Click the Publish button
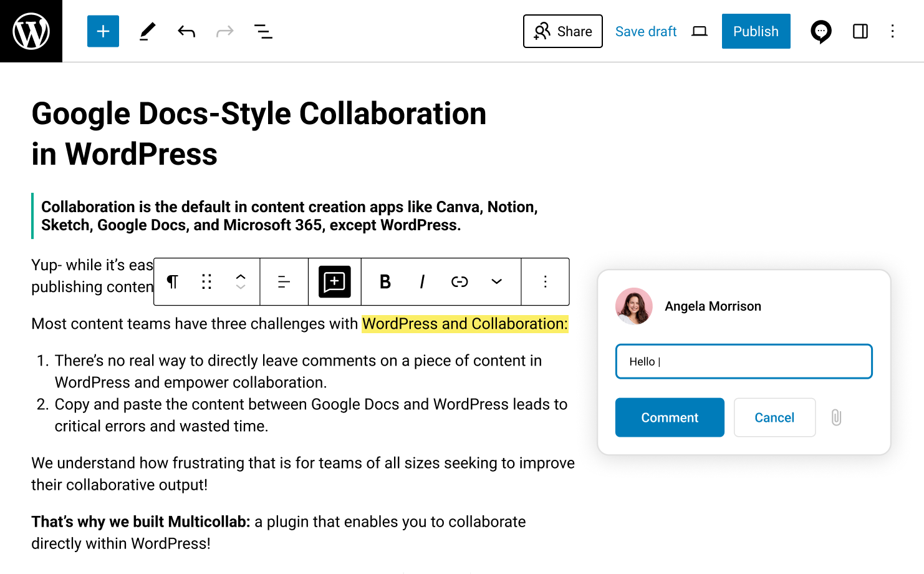Screen dimensions: 924x574 tap(756, 31)
